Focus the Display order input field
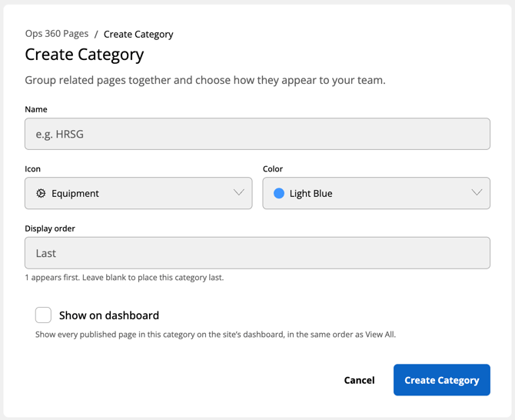Screen dimensions: 515x420 [257, 253]
